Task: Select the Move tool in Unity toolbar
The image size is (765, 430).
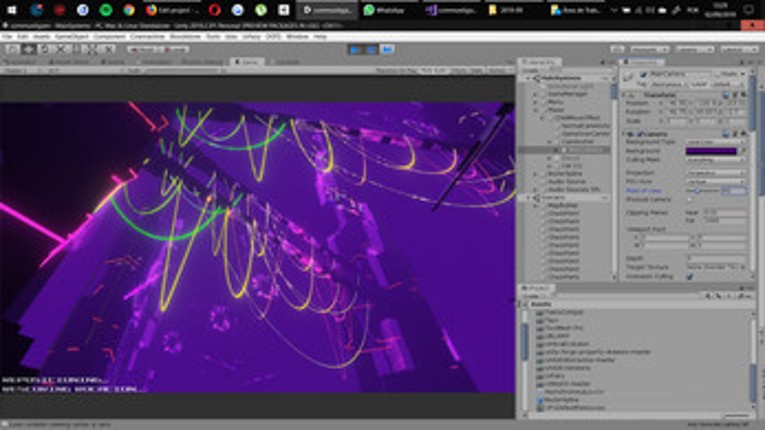Action: pos(29,49)
